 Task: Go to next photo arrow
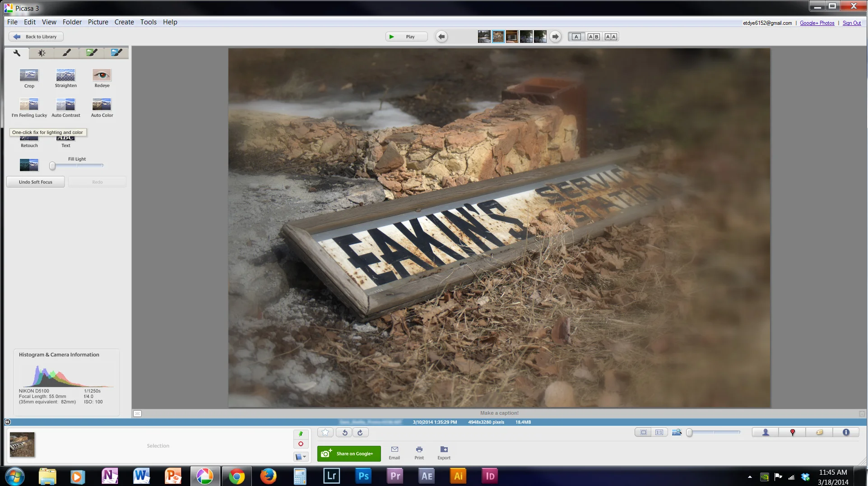coord(555,37)
